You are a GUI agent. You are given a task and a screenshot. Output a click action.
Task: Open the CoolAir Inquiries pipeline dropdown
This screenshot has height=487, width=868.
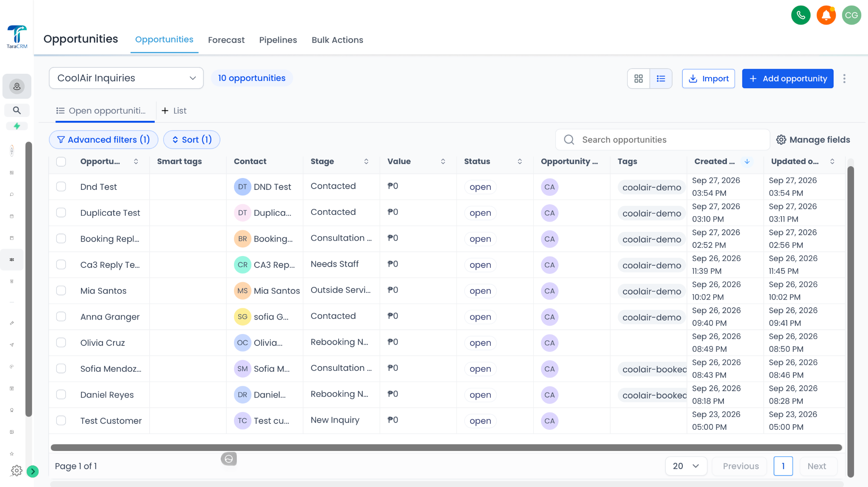pos(126,78)
